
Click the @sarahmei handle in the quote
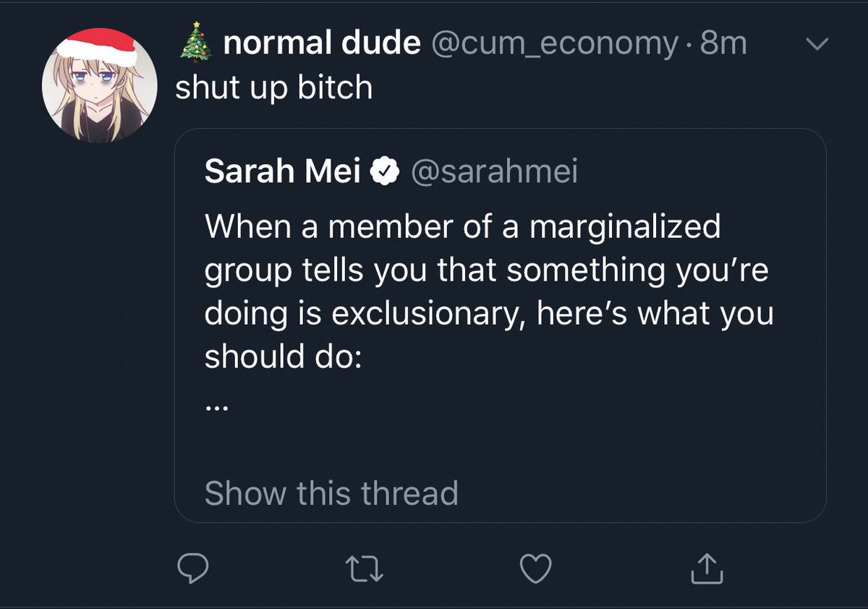coord(495,173)
